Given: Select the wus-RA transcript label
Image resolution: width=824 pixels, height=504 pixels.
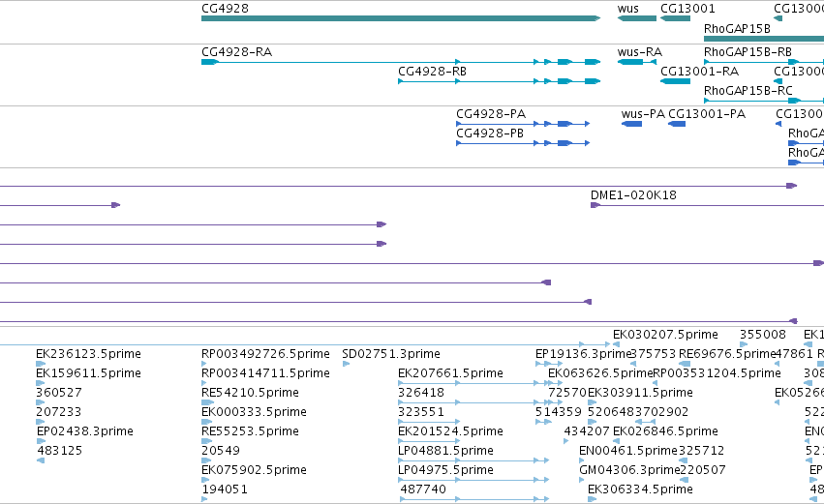Looking at the screenshot, I should pos(640,52).
